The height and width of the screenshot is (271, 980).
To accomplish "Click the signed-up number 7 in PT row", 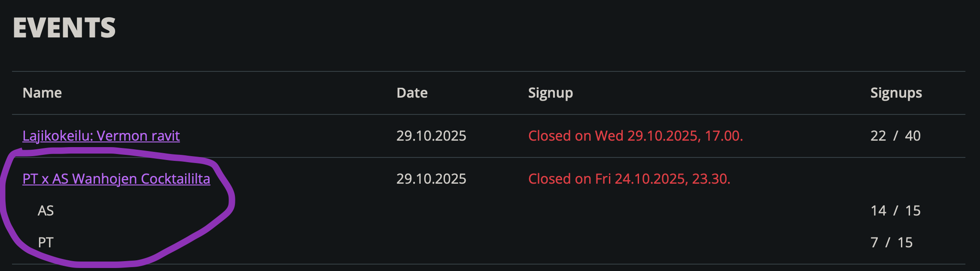I will 874,243.
